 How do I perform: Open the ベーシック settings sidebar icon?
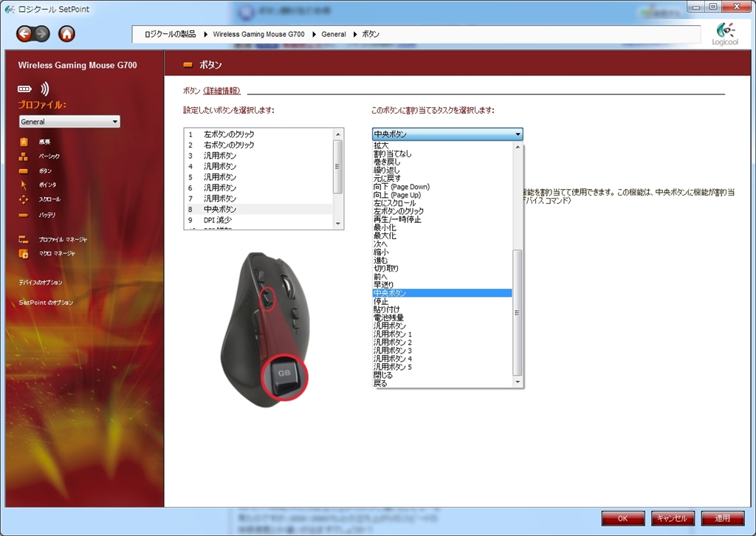pyautogui.click(x=23, y=157)
